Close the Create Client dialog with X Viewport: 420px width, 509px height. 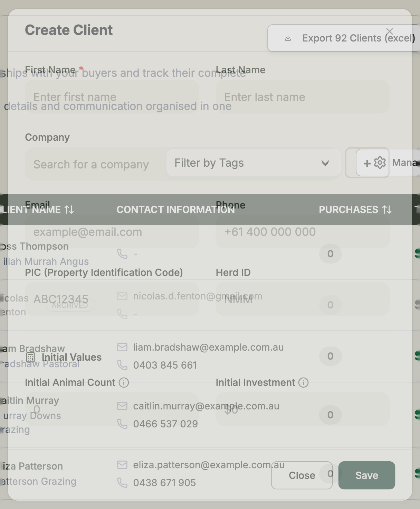tap(390, 31)
